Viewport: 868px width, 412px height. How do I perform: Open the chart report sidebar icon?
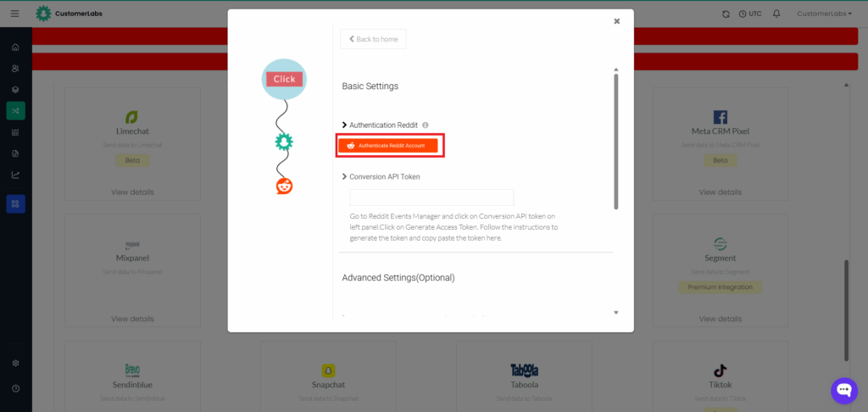coord(15,131)
